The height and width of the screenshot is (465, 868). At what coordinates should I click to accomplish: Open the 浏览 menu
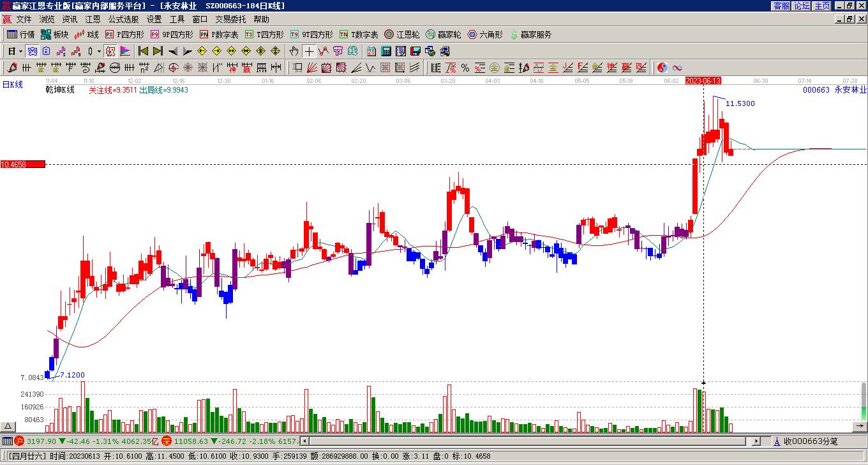[x=47, y=20]
